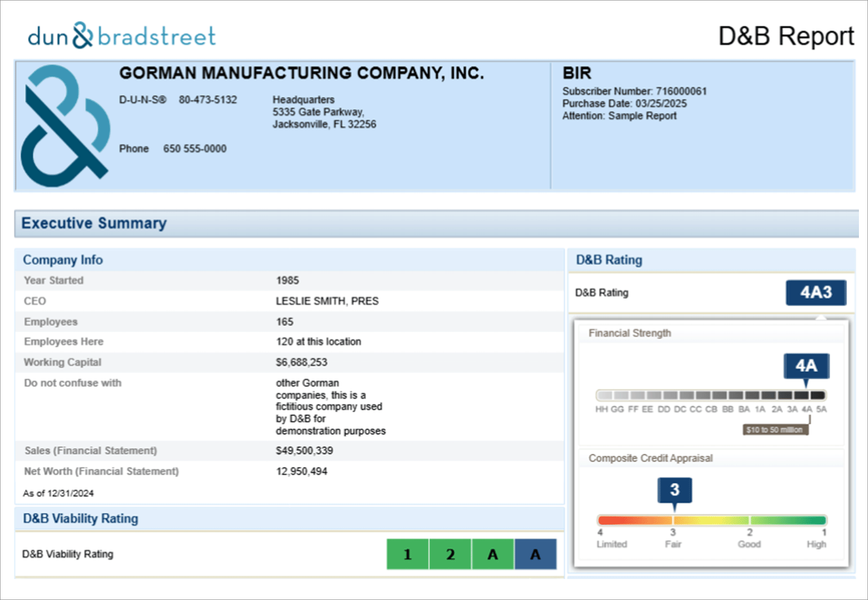Click the Year Started value 1985
This screenshot has width=868, height=600.
[287, 280]
